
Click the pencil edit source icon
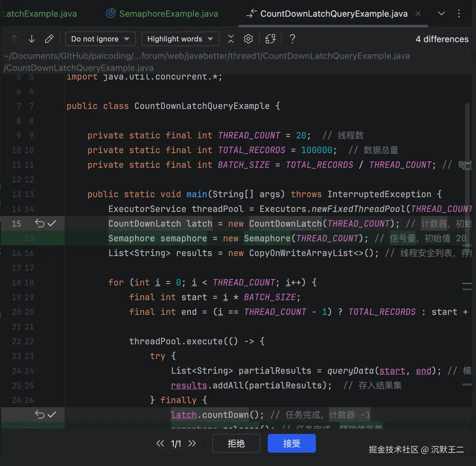tap(49, 39)
